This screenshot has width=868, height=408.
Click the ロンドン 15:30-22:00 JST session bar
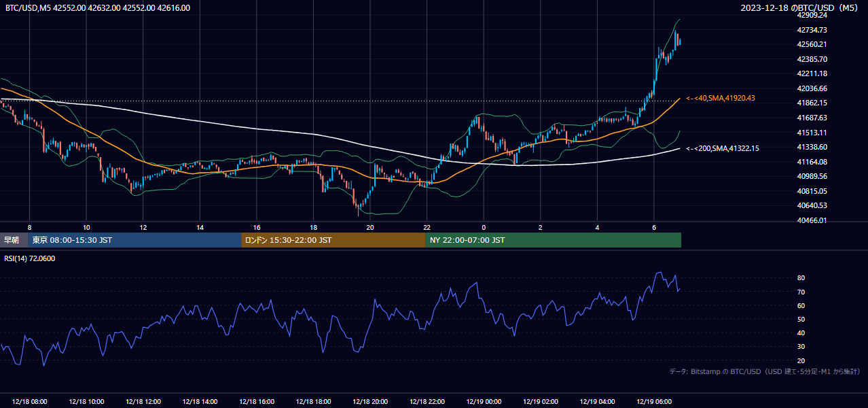tap(333, 240)
